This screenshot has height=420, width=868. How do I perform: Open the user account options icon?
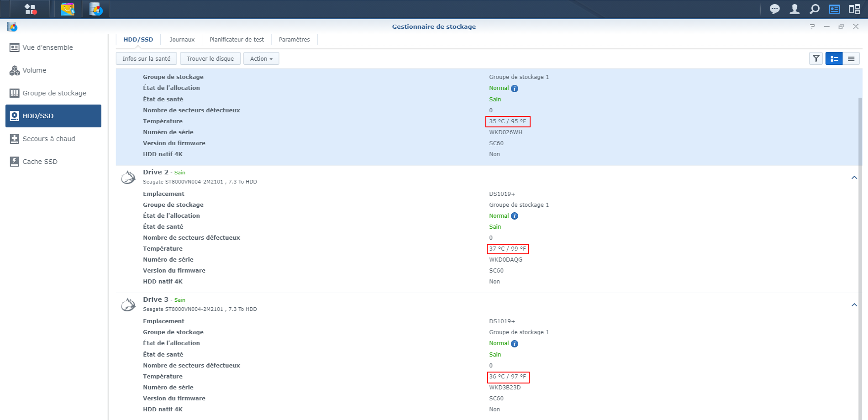[794, 9]
